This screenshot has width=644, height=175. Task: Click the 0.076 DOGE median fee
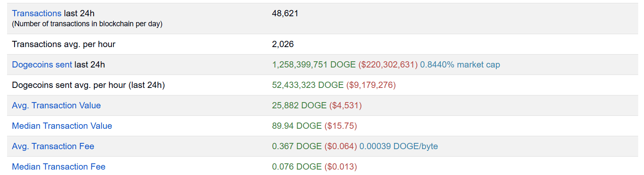297,167
